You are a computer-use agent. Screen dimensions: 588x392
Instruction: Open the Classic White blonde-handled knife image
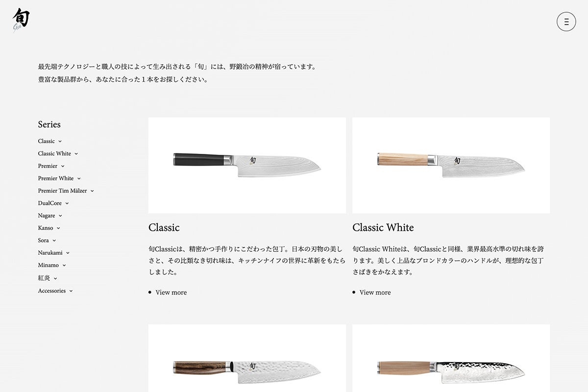[x=451, y=165]
